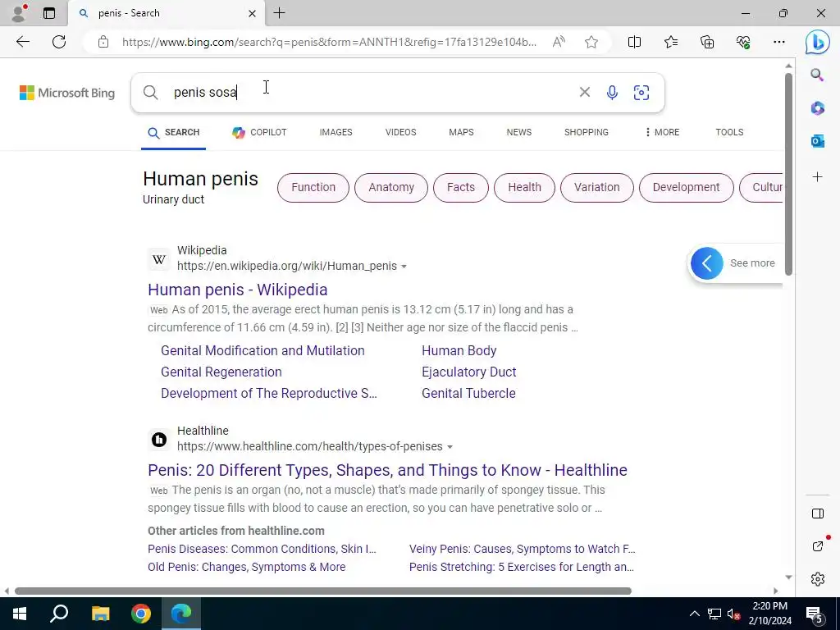
Task: Switch to the Videos tab
Action: pos(400,132)
